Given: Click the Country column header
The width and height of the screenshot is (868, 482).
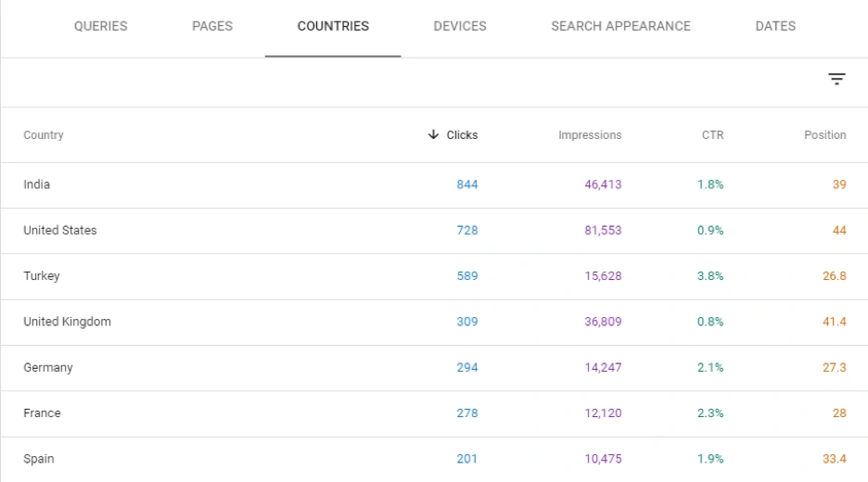Looking at the screenshot, I should [44, 135].
